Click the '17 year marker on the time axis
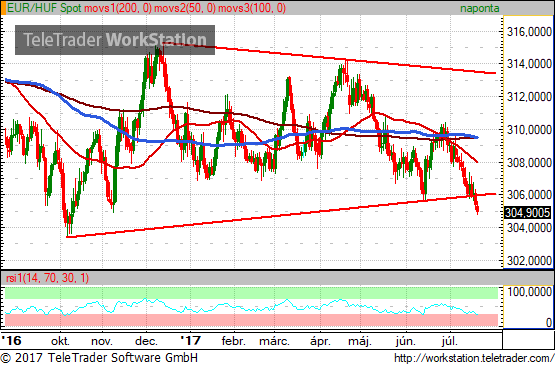 (x=190, y=341)
